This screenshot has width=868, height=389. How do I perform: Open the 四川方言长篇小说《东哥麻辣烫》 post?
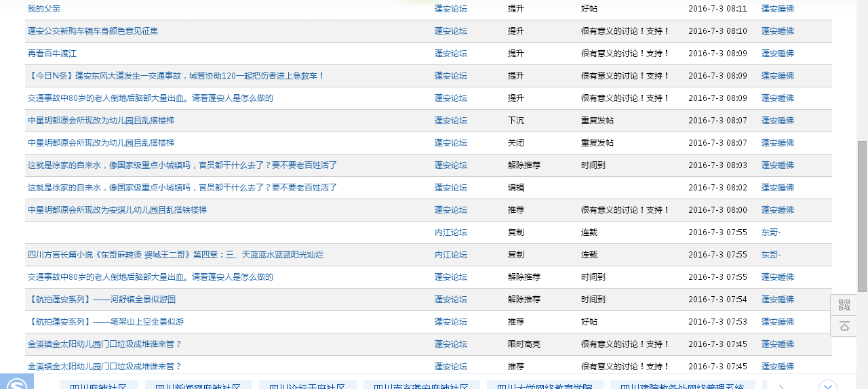176,255
